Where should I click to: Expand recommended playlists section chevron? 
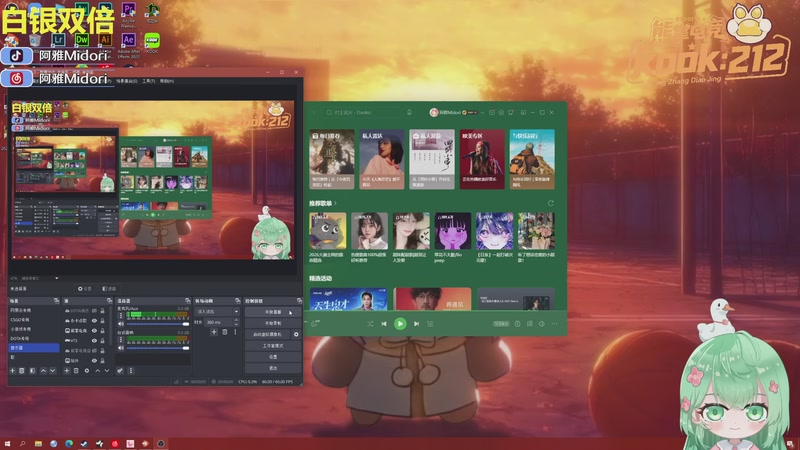pyautogui.click(x=335, y=203)
